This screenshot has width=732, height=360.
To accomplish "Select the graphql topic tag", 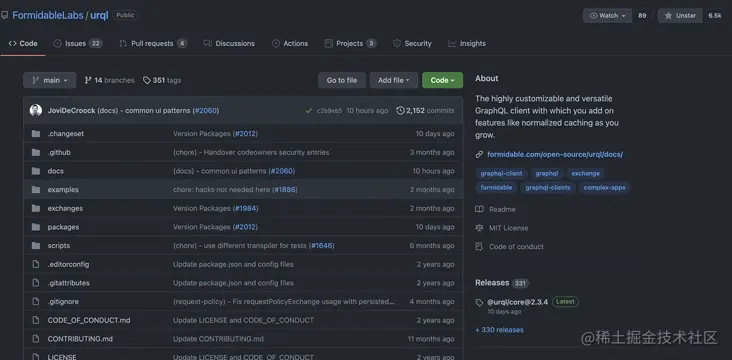I will [x=547, y=174].
